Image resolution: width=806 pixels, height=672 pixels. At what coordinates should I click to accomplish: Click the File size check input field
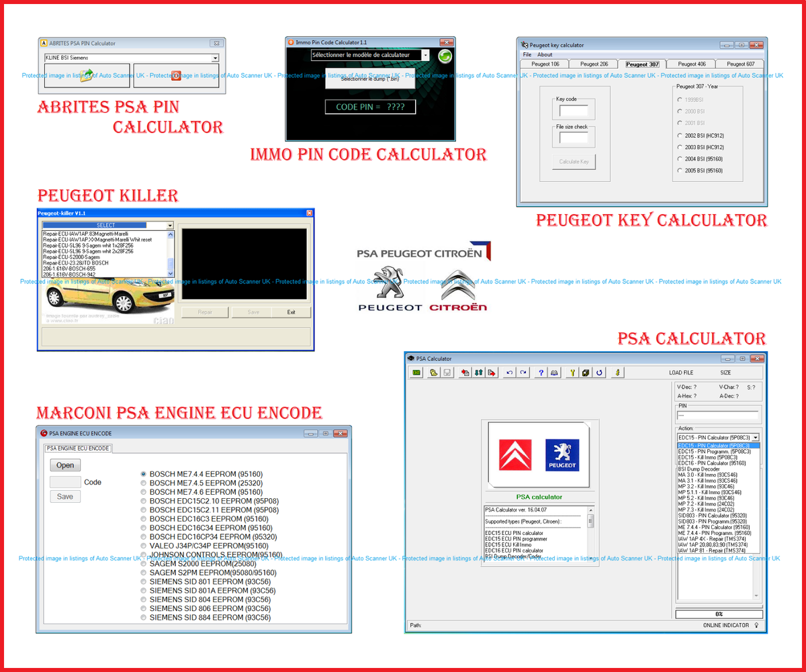pyautogui.click(x=574, y=138)
